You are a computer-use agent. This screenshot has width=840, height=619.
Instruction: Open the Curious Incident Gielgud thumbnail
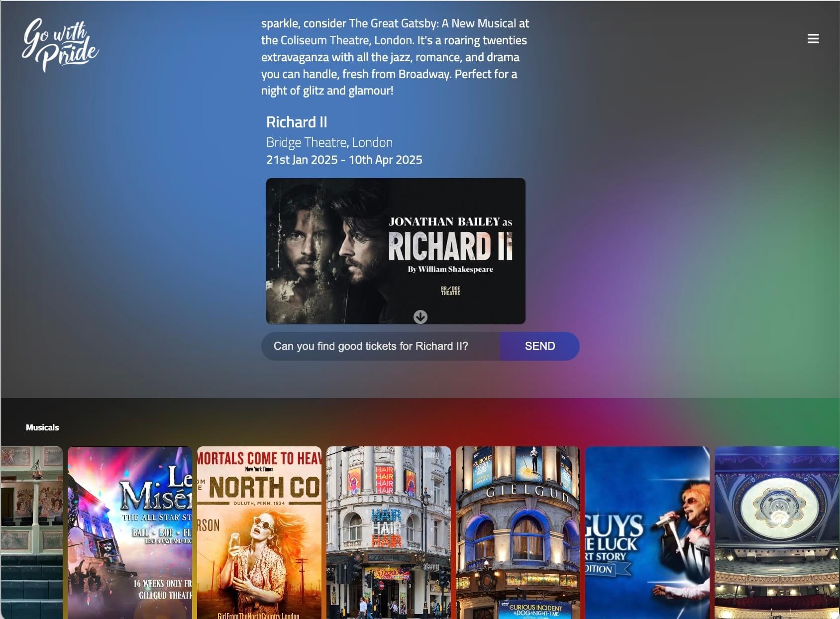[518, 532]
